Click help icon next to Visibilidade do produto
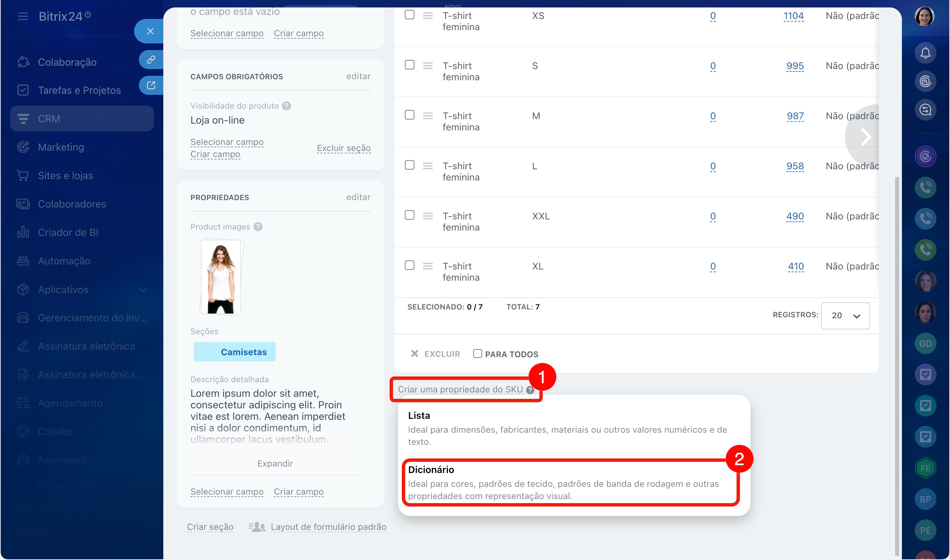The width and height of the screenshot is (950, 560). click(x=286, y=106)
